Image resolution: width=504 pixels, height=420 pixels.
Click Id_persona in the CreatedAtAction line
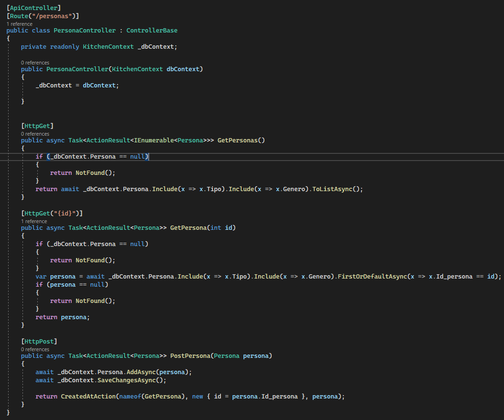279,397
